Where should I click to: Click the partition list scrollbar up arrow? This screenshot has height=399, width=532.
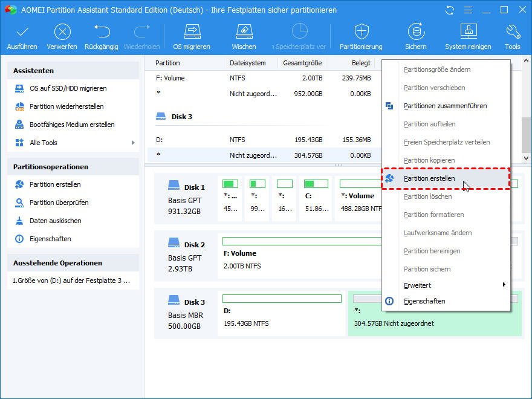tap(526, 62)
